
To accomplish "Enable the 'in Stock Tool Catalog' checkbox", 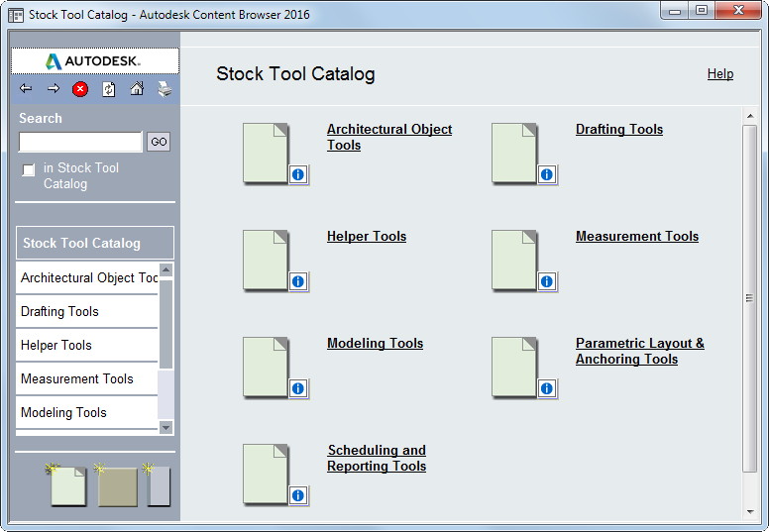I will click(29, 170).
